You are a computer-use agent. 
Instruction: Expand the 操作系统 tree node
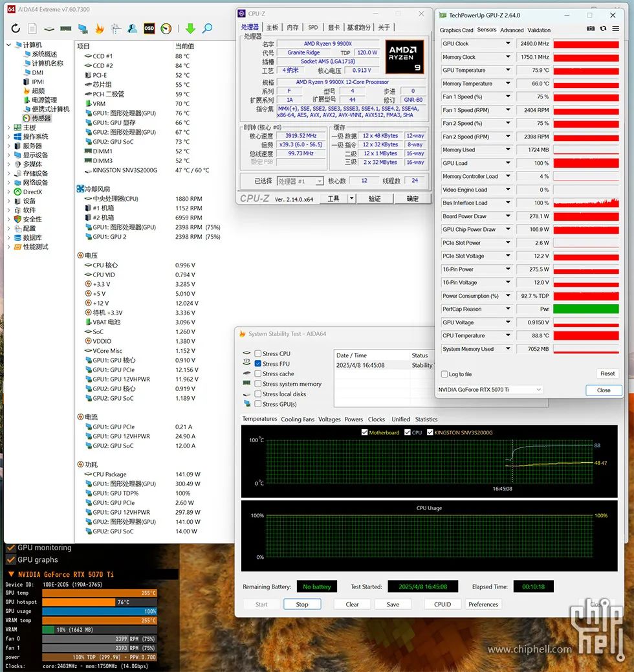pos(8,137)
